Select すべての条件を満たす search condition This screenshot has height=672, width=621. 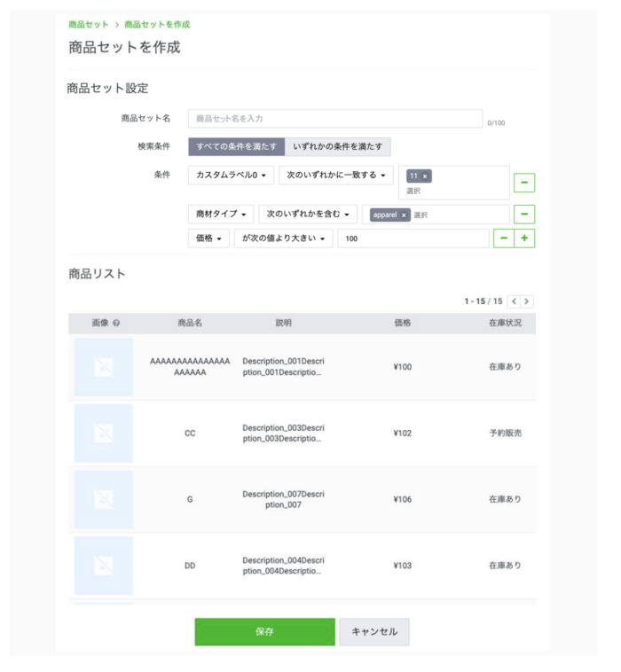(236, 146)
